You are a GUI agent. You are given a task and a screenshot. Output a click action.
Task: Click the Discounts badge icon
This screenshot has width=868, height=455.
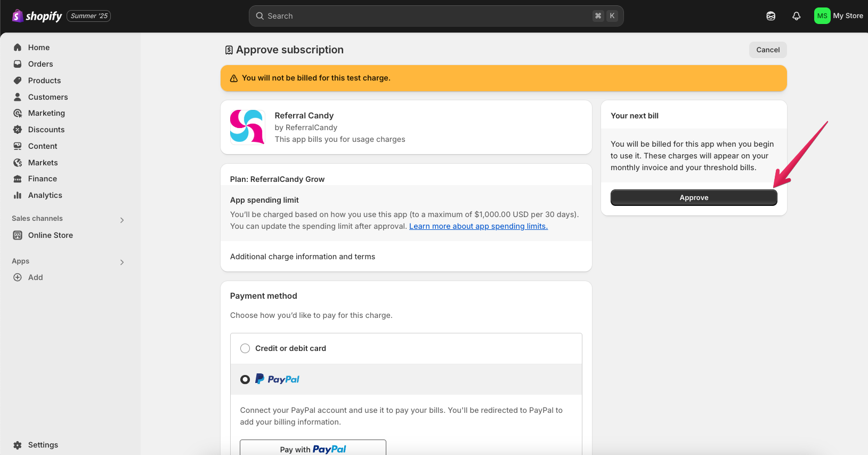(x=18, y=130)
